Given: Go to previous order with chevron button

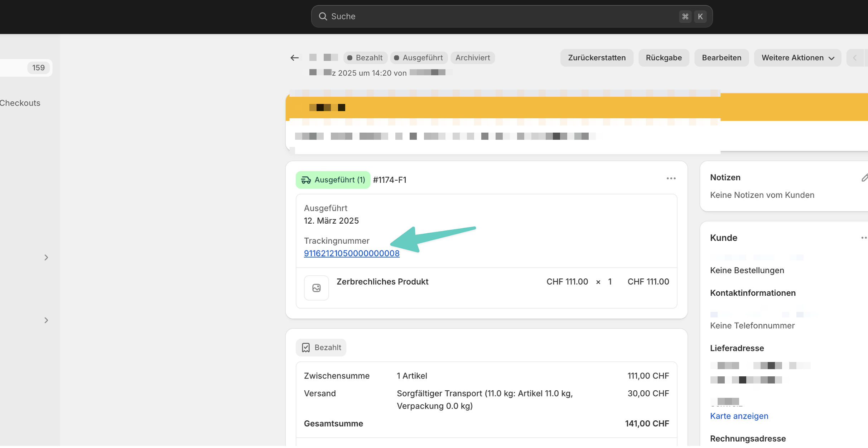Looking at the screenshot, I should point(855,58).
